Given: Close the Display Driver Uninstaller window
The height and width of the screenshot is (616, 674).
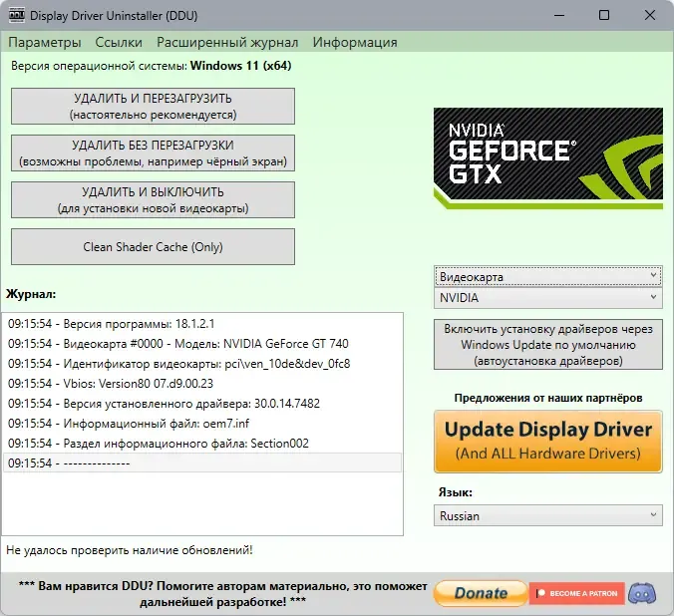Looking at the screenshot, I should coord(649,16).
